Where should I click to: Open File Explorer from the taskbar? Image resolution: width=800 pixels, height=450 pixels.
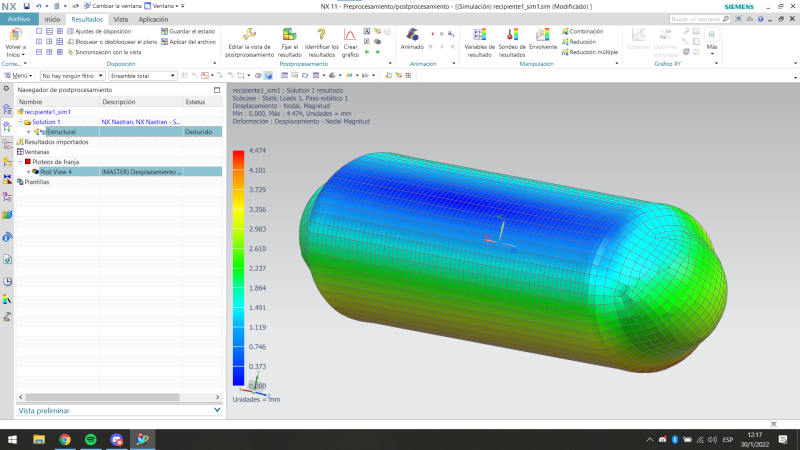[39, 439]
